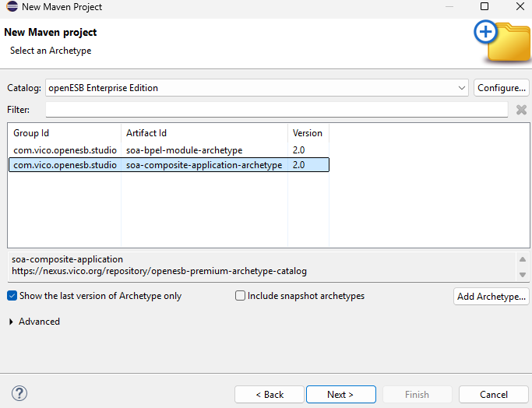Proceed with the Next button
The width and height of the screenshot is (532, 408).
pos(341,395)
